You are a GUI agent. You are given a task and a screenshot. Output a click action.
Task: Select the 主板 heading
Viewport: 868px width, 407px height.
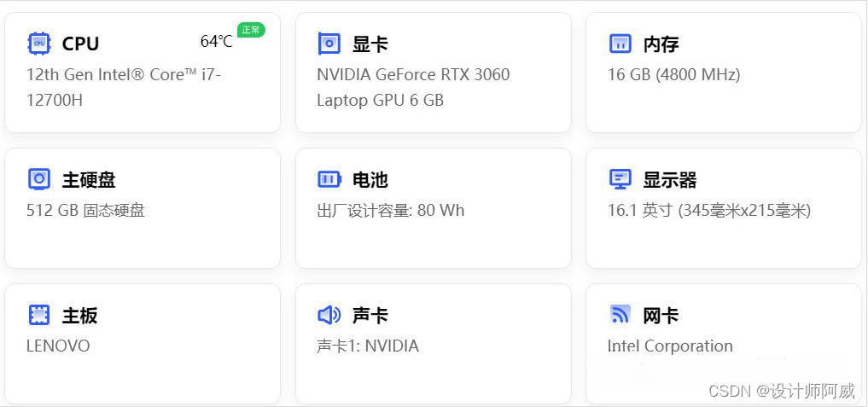click(x=79, y=315)
